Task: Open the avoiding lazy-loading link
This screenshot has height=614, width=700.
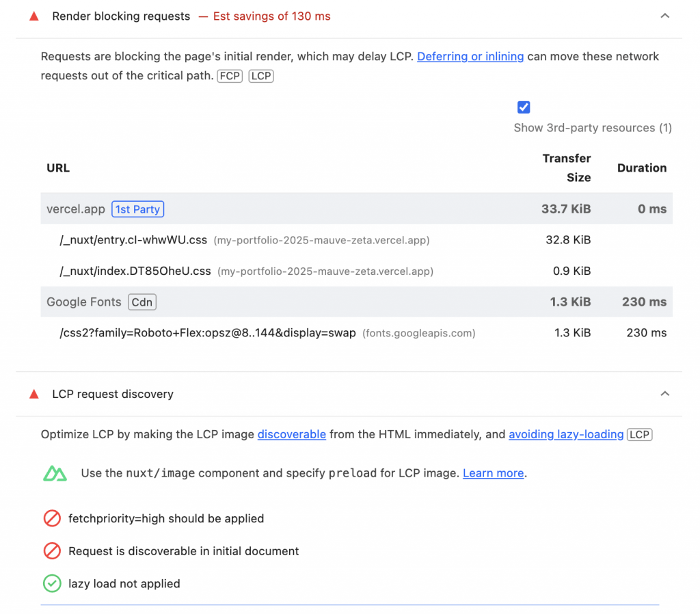Action: (x=566, y=434)
